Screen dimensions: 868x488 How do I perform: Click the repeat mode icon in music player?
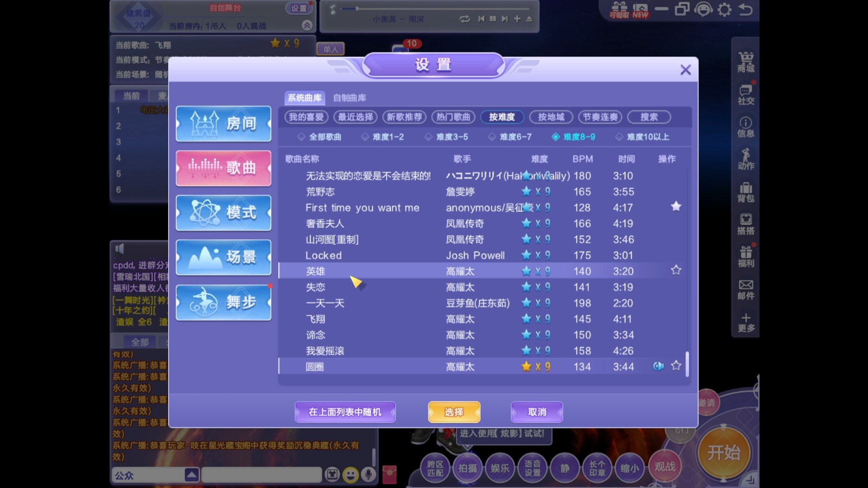[465, 19]
